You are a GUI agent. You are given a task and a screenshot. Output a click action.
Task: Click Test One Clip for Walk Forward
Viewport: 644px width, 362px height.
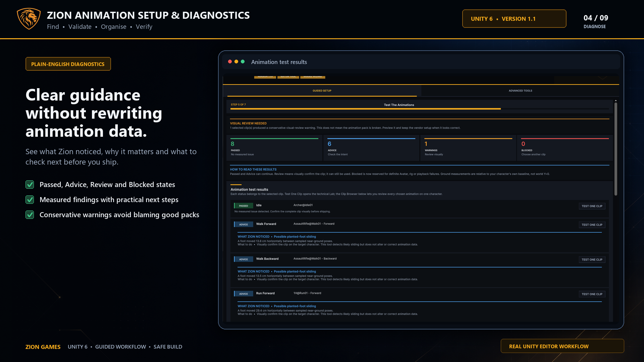(x=592, y=225)
